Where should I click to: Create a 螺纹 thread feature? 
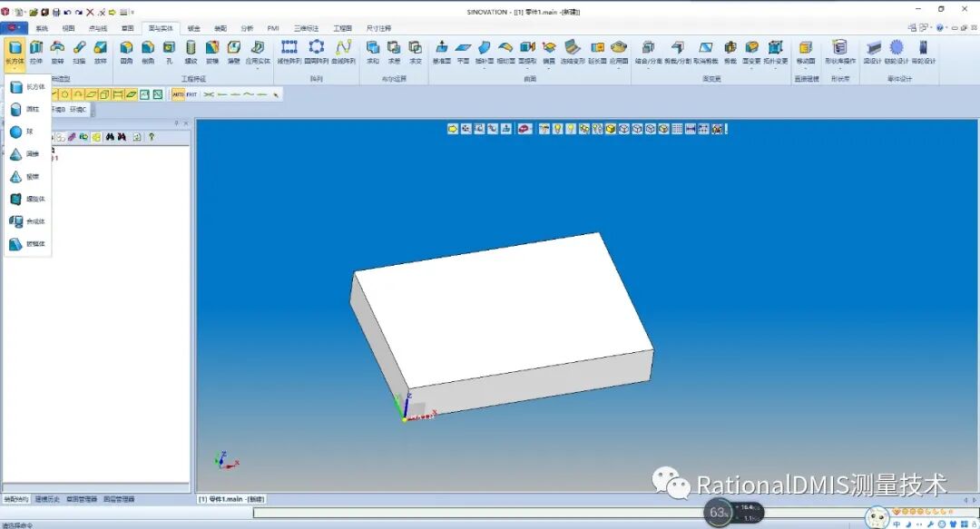point(191,53)
